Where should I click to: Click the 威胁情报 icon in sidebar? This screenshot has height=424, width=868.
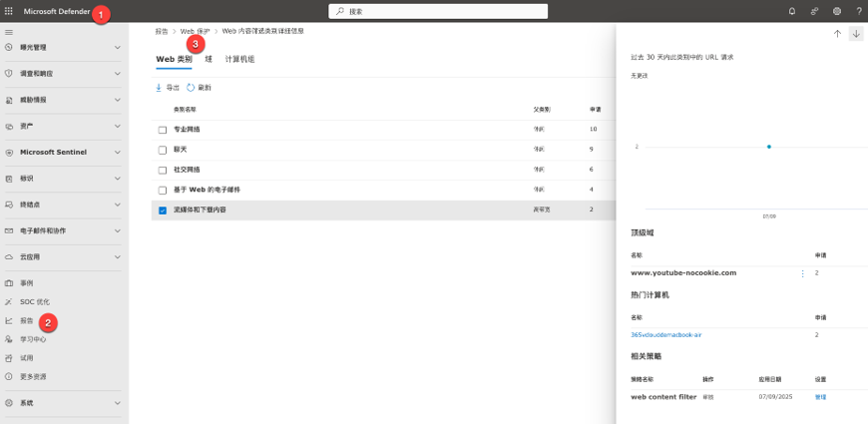click(9, 100)
